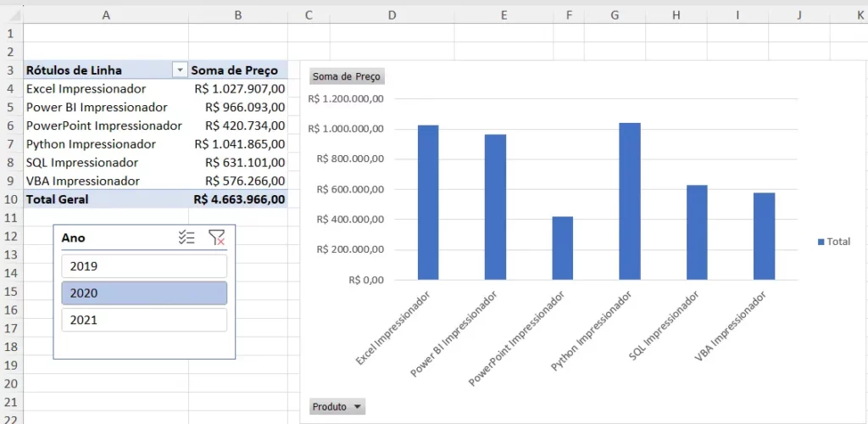Image resolution: width=868 pixels, height=424 pixels.
Task: Open the Rótulos de Linha filter dropdown
Action: click(x=180, y=70)
